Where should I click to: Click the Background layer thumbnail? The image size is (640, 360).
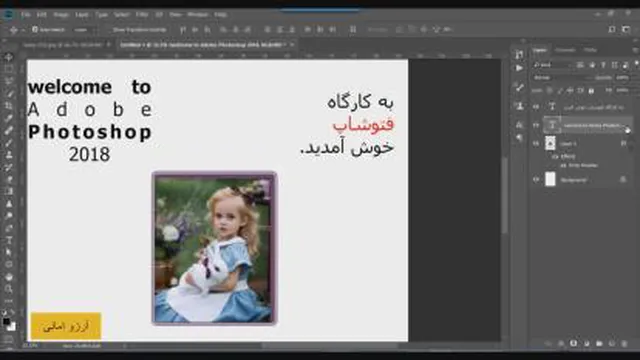click(550, 179)
